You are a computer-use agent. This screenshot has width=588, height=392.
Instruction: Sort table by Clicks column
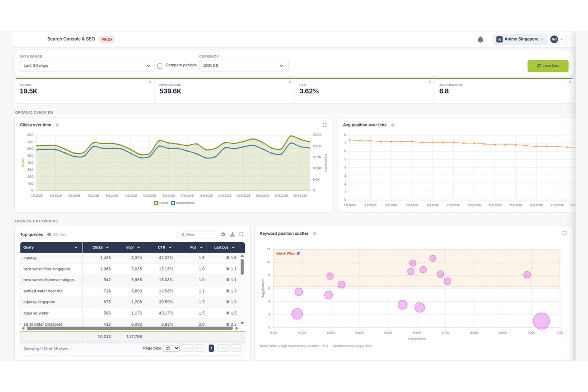tap(98, 247)
